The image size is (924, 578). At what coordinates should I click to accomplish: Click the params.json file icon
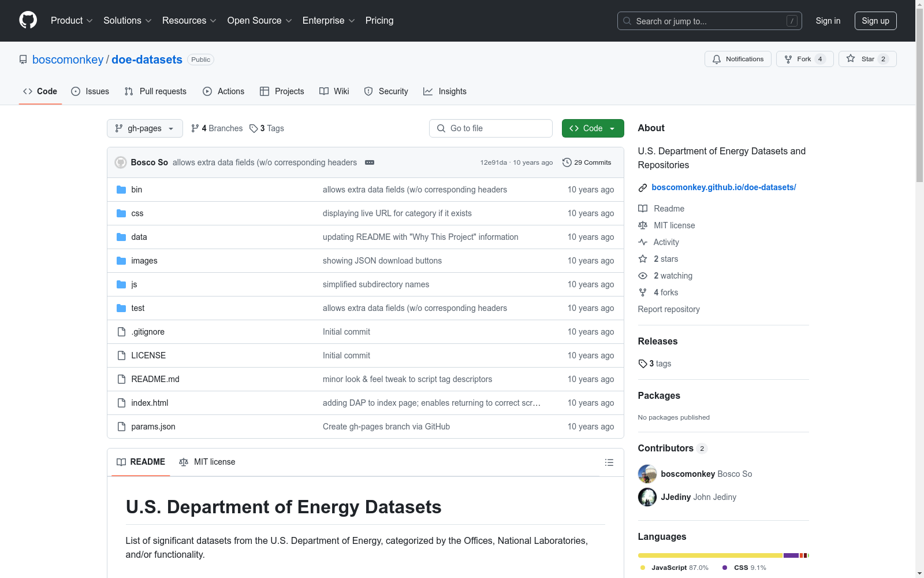pos(121,427)
